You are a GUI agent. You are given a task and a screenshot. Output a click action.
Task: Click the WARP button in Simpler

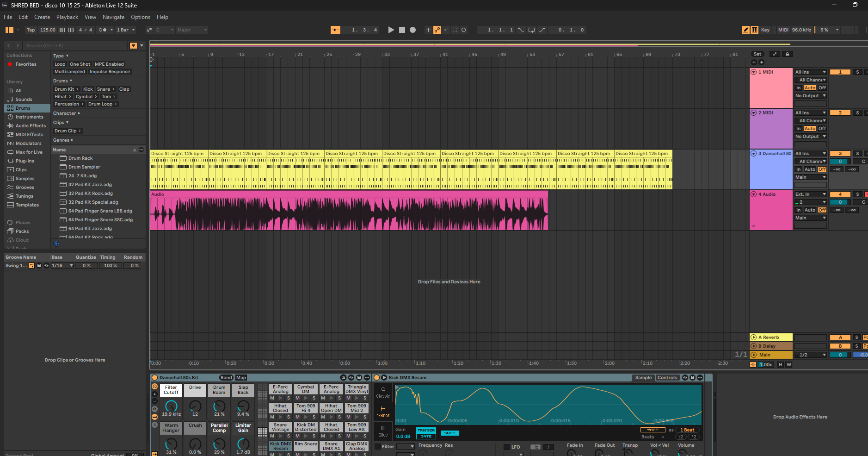tap(653, 430)
